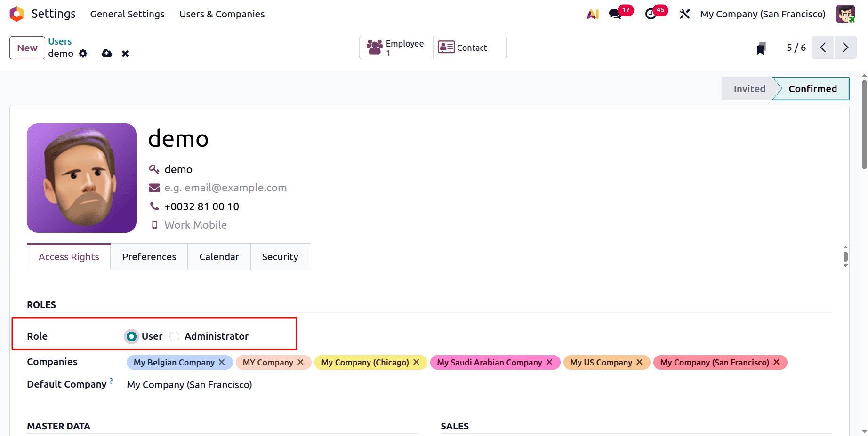
Task: Open the Employee smart button
Action: (x=395, y=47)
